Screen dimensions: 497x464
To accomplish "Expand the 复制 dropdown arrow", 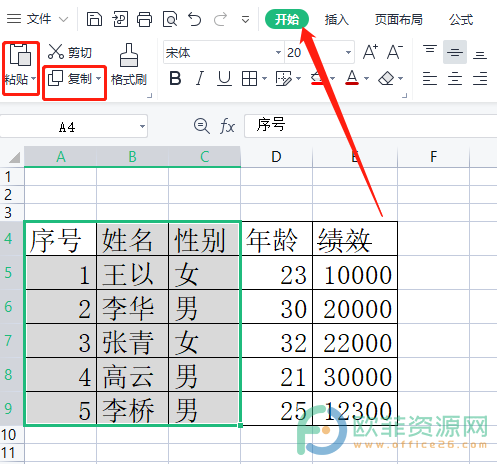I will [x=99, y=79].
